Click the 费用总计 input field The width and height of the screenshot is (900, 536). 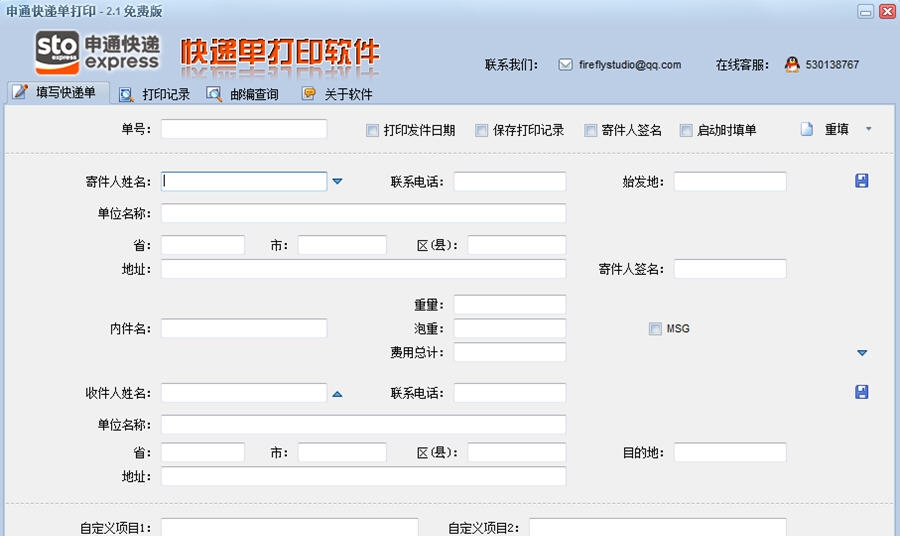coord(510,352)
